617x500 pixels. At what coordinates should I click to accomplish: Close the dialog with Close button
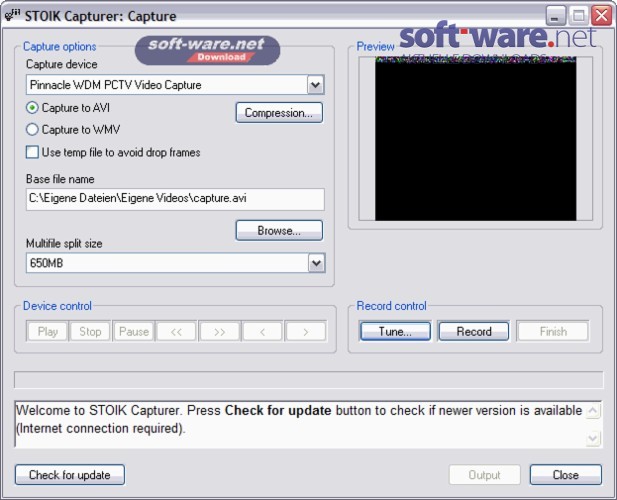coord(565,475)
